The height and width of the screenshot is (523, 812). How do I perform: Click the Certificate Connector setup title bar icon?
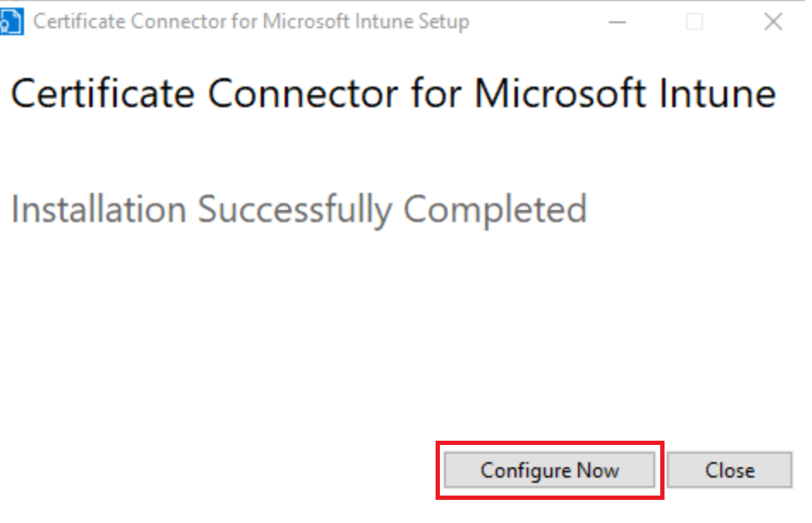coord(11,21)
